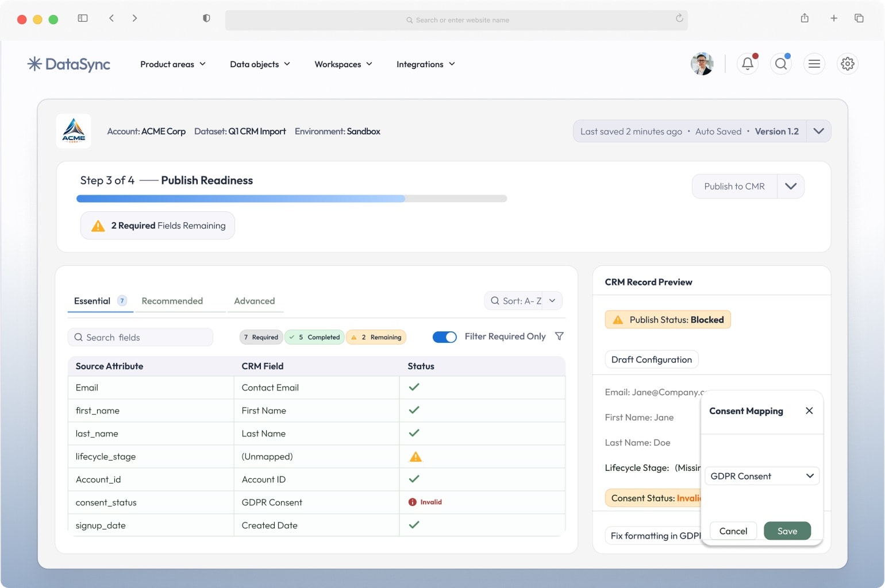
Task: Reload the page with refresh icon
Action: click(x=679, y=18)
